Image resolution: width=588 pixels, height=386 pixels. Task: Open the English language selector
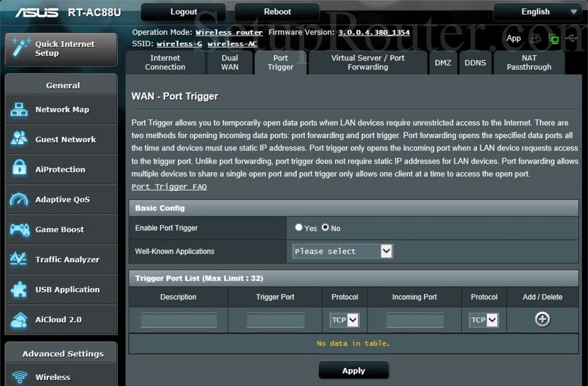(x=537, y=11)
